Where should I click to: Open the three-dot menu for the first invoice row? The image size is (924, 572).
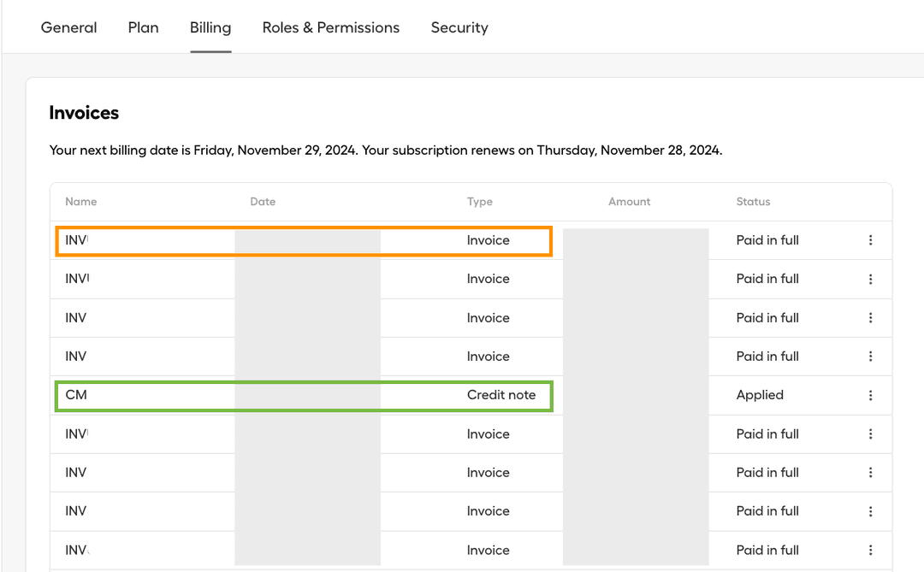pos(870,240)
